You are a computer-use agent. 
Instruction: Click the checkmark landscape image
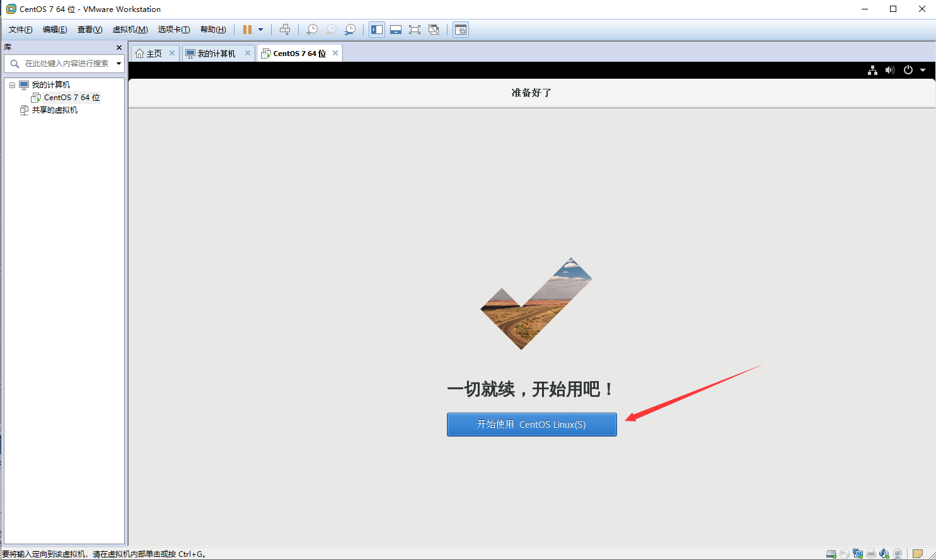(x=536, y=304)
